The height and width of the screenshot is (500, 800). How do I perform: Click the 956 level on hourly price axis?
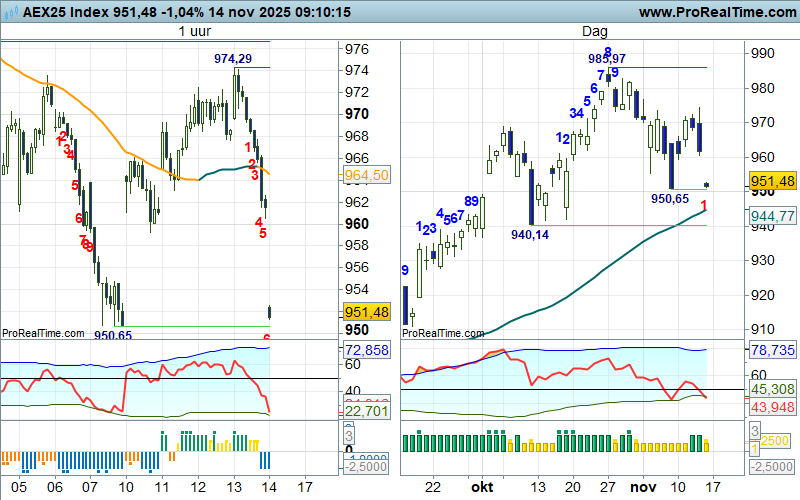[x=357, y=267]
